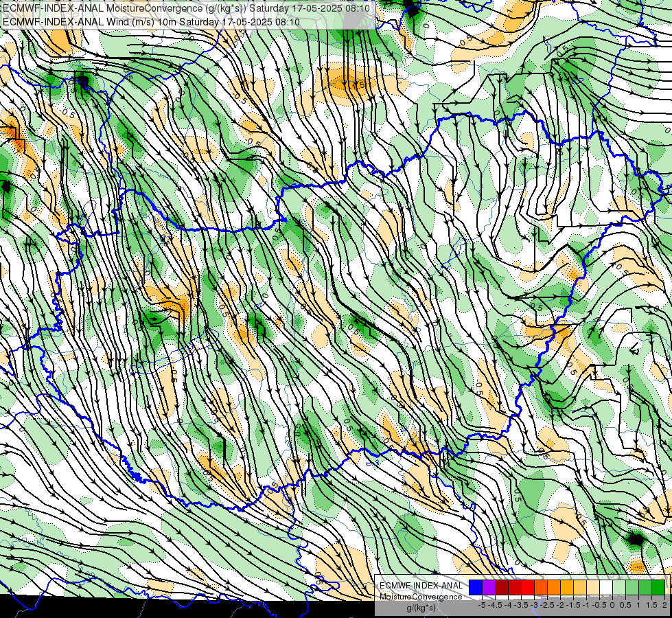Click the '-4.5' value on the legend scale
The width and height of the screenshot is (672, 618).
click(x=496, y=605)
